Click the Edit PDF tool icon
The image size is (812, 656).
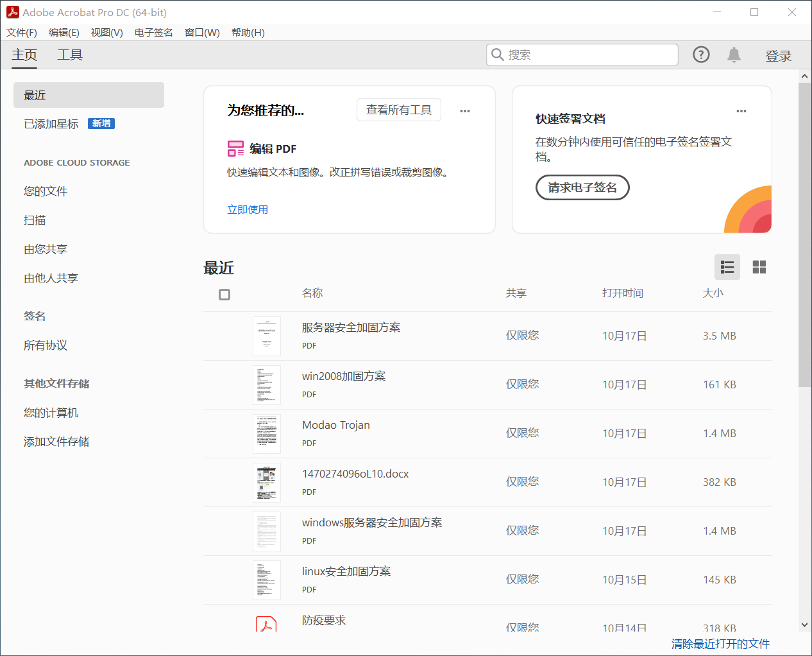pyautogui.click(x=235, y=149)
